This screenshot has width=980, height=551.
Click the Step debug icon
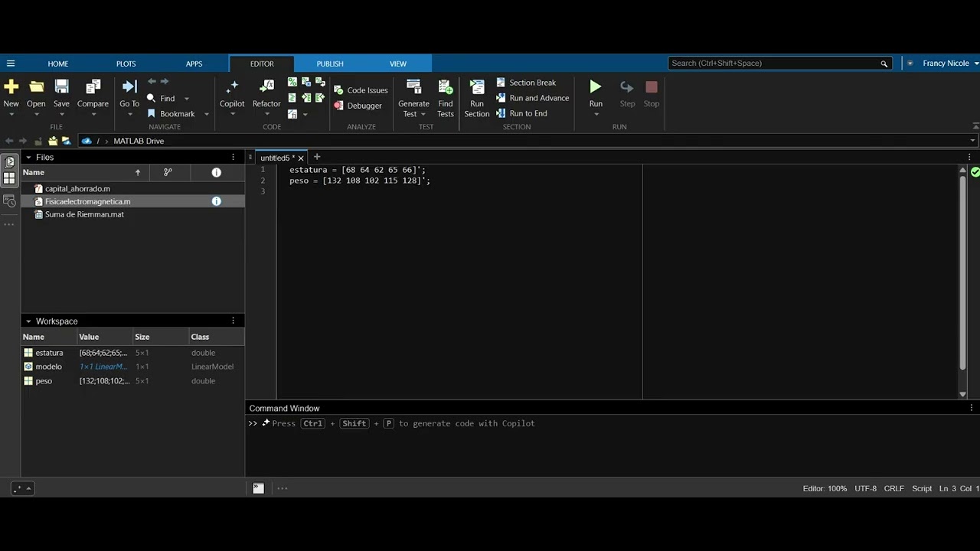pyautogui.click(x=627, y=86)
